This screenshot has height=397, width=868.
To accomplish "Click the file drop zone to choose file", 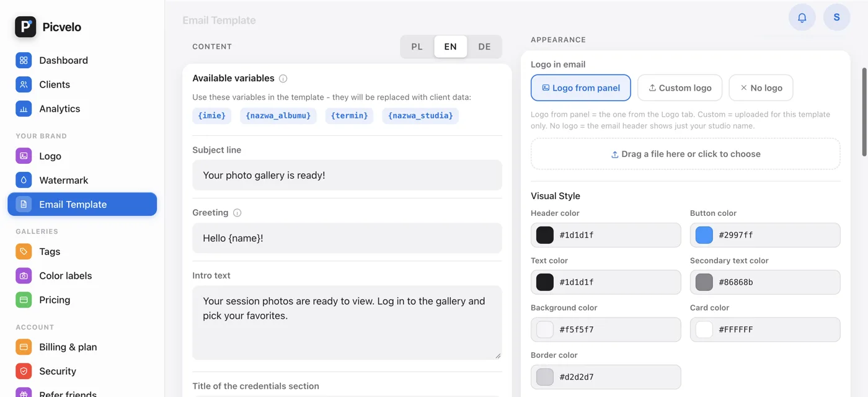I will point(685,154).
